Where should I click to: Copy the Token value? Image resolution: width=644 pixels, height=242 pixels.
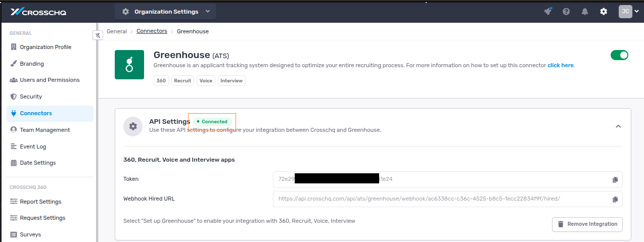(615, 179)
